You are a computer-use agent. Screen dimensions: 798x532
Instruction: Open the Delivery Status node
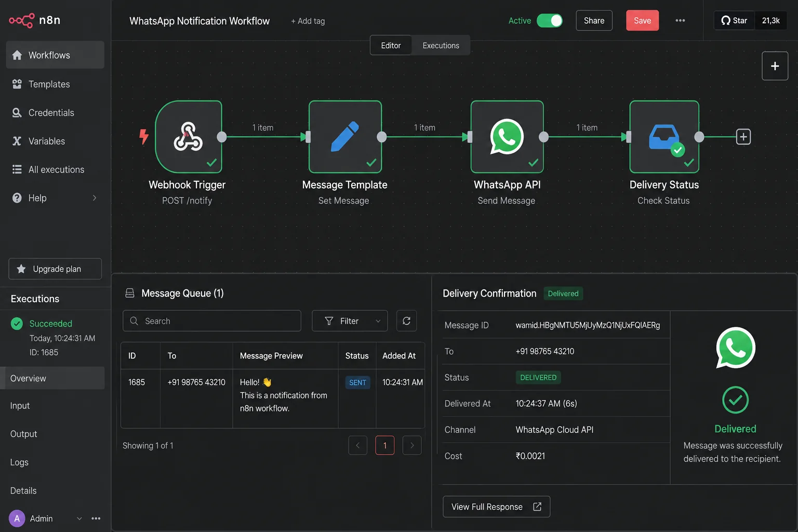tap(664, 137)
